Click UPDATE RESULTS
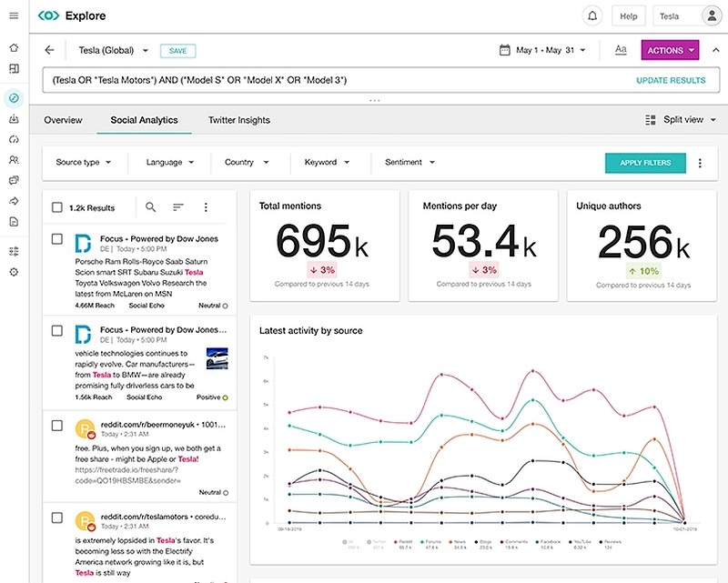This screenshot has height=583, width=728. pyautogui.click(x=671, y=80)
